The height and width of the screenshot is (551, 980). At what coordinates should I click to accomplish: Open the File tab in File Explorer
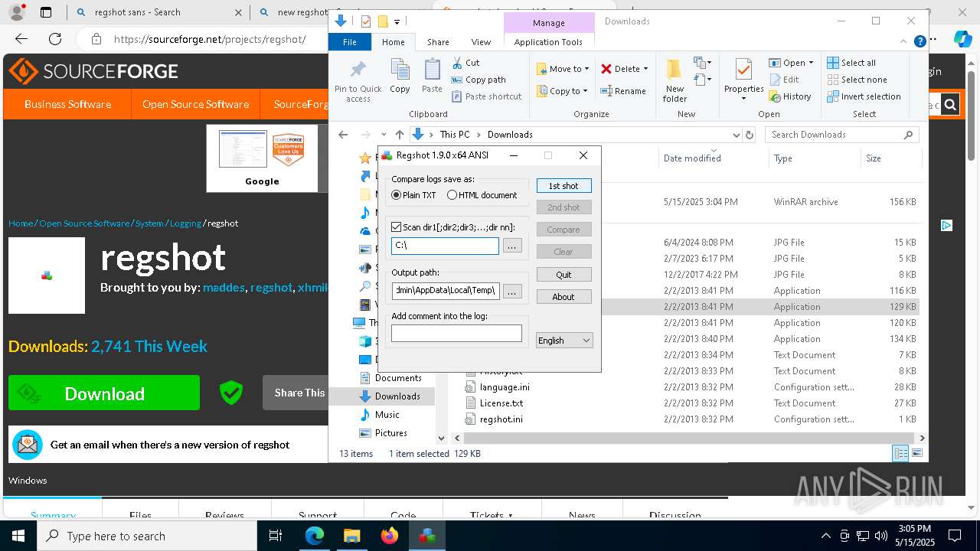(350, 42)
